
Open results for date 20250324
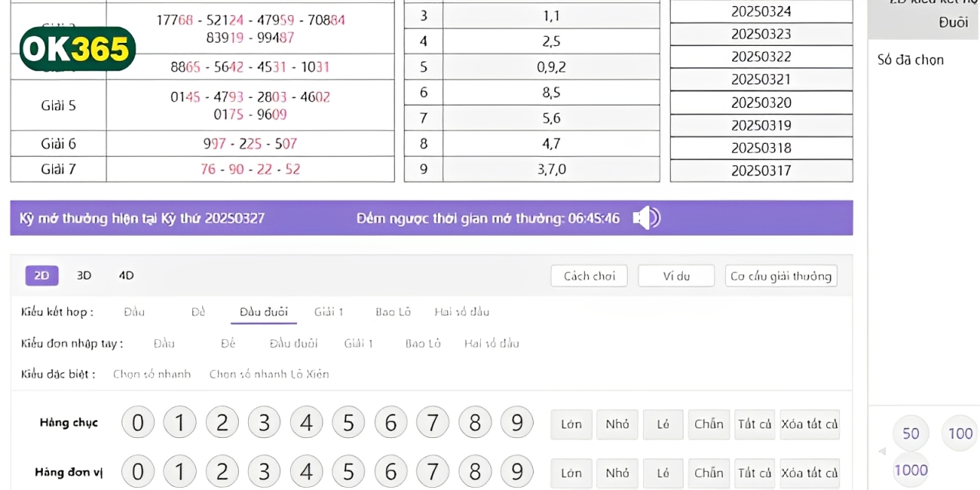pyautogui.click(x=761, y=11)
